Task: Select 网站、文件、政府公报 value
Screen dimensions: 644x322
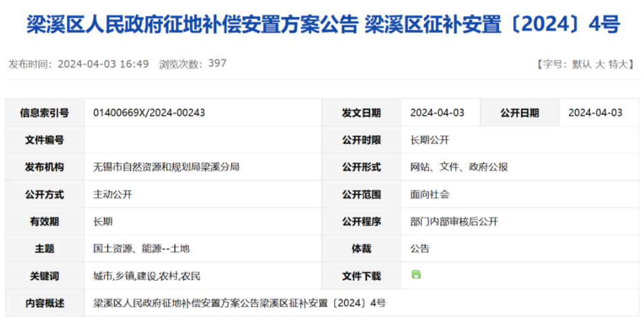Action: click(459, 167)
